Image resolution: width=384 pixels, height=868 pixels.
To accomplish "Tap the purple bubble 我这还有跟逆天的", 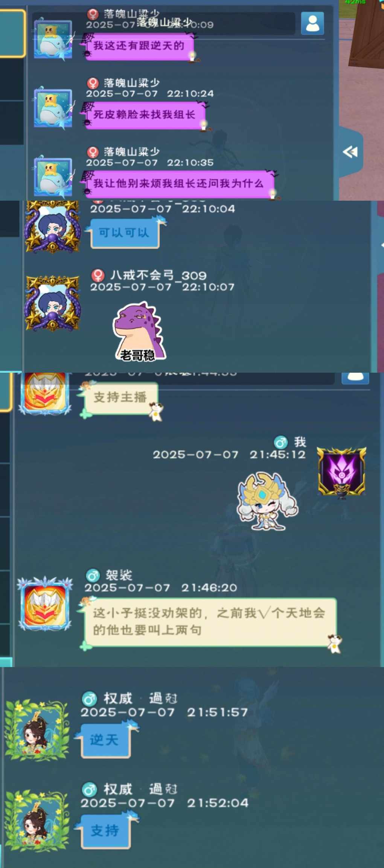I will tap(139, 46).
